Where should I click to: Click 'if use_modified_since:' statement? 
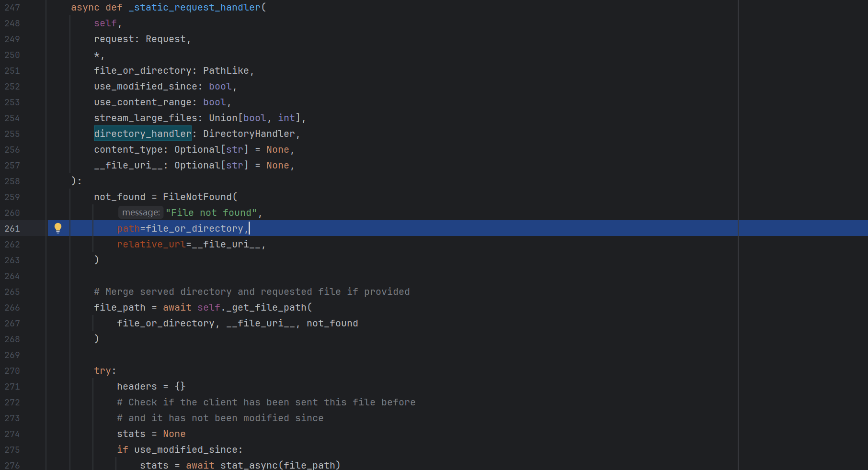pyautogui.click(x=180, y=449)
